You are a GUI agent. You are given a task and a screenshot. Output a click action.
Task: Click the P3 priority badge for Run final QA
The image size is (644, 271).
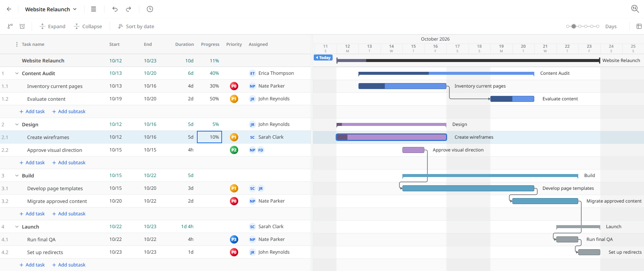pyautogui.click(x=234, y=239)
